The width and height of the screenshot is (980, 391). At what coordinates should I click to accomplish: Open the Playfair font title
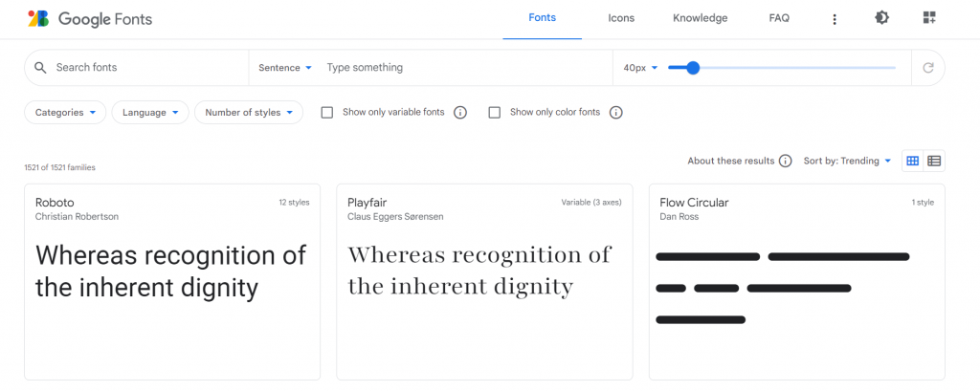tap(367, 203)
